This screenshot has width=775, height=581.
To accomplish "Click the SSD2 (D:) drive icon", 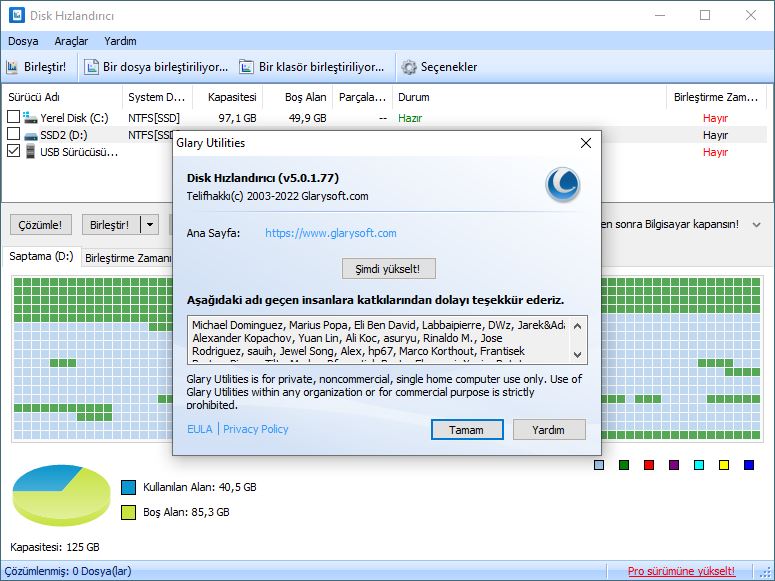I will pos(31,135).
